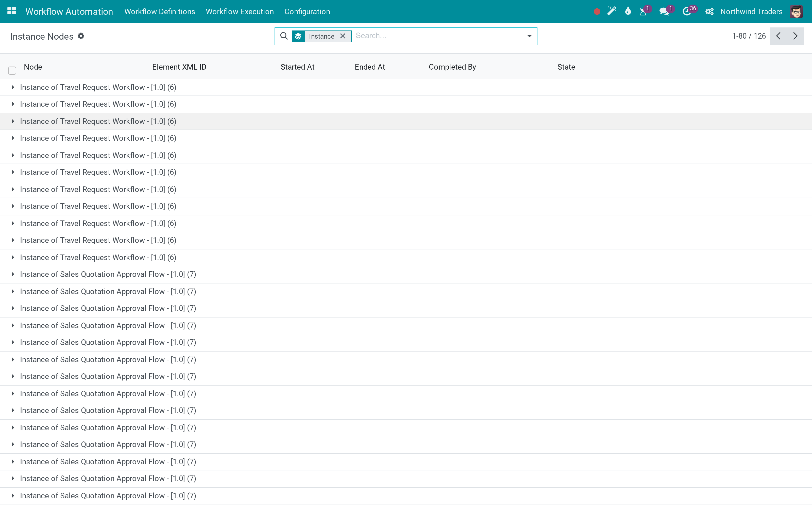
Task: Open the debug gears icon
Action: [709, 11]
